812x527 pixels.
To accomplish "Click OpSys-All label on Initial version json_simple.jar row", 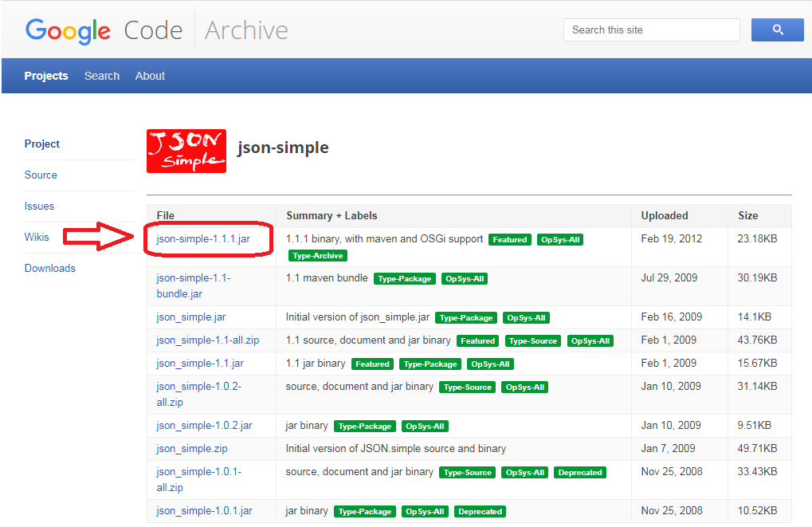I will pyautogui.click(x=526, y=318).
